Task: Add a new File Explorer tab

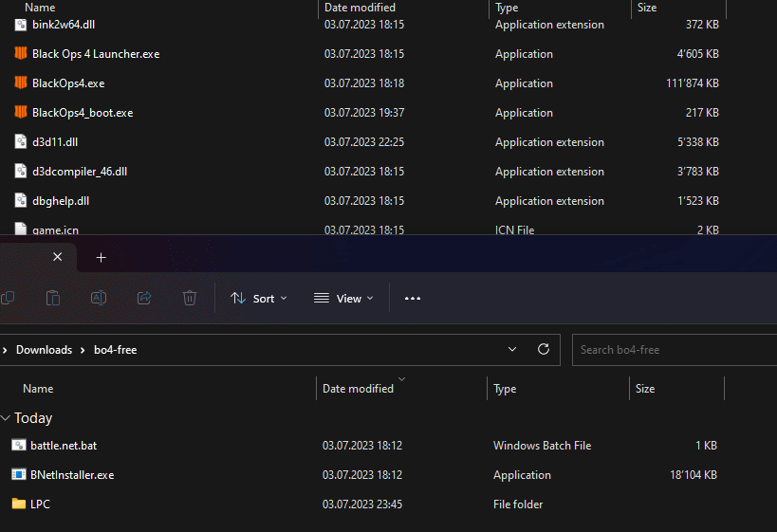Action: coord(102,257)
